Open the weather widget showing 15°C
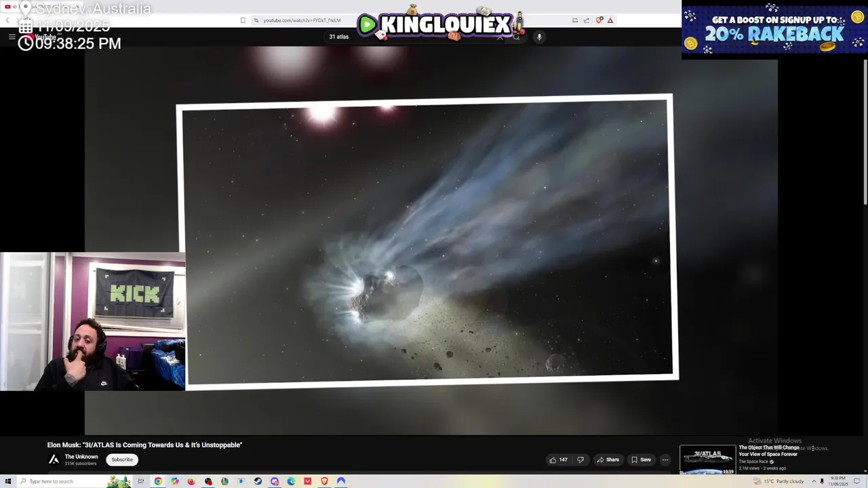The width and height of the screenshot is (868, 488). click(778, 481)
